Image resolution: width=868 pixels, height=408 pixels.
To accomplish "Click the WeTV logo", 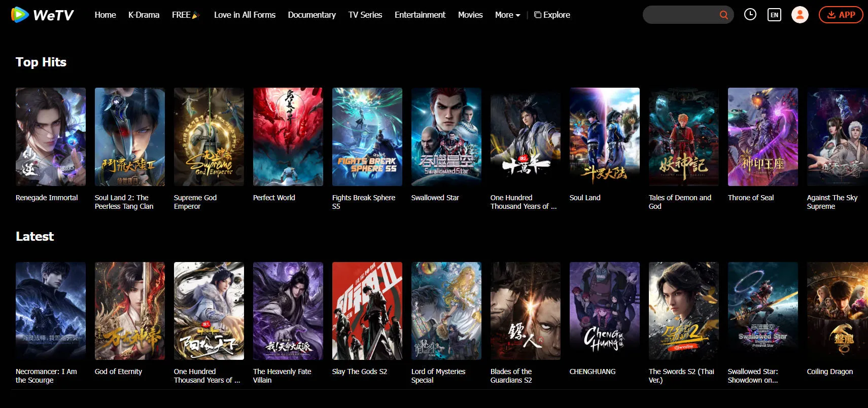I will tap(42, 15).
